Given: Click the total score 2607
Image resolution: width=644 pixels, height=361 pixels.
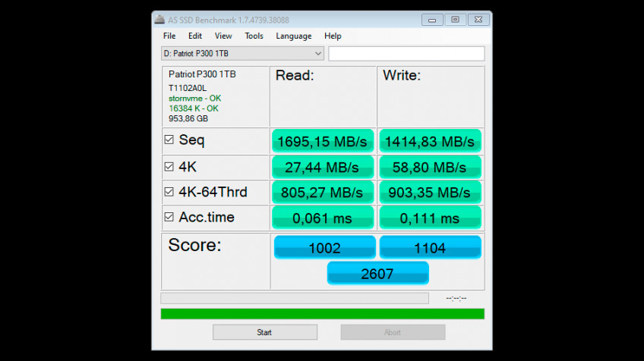Looking at the screenshot, I should (x=377, y=273).
